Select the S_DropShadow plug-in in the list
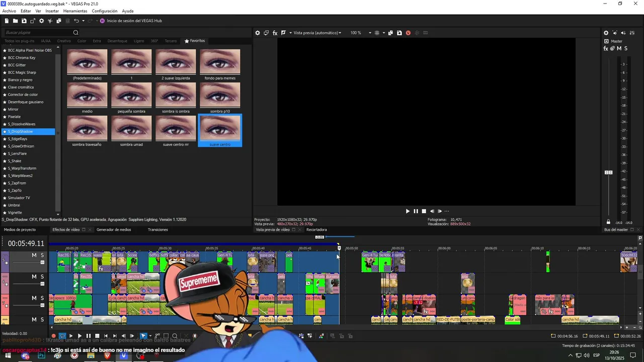Viewport: 644px width, 362px height. 28,132
